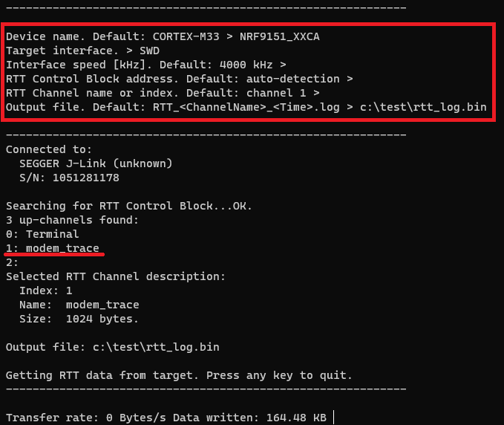Select the '0: Terminal' channel line
The width and height of the screenshot is (504, 425).
click(42, 234)
